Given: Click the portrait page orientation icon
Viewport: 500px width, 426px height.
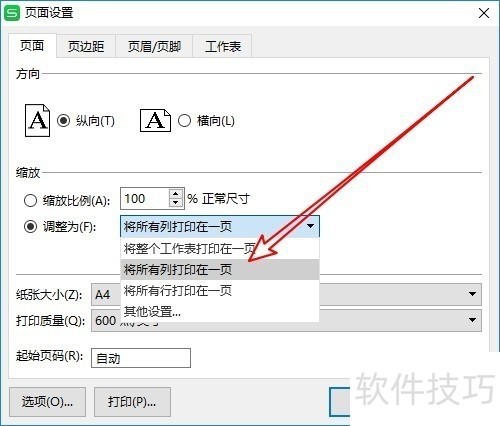Looking at the screenshot, I should [37, 120].
